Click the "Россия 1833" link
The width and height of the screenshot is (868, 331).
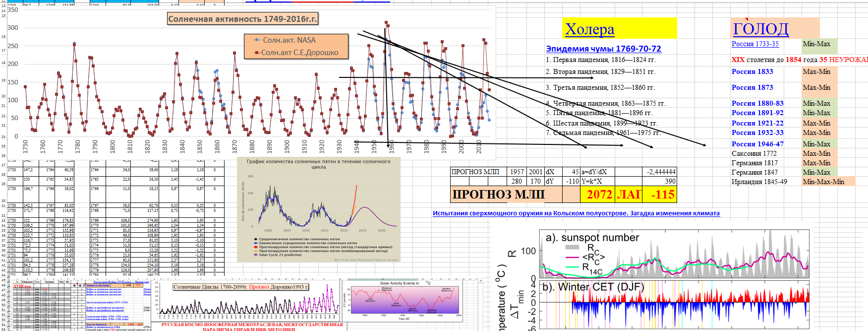(752, 71)
